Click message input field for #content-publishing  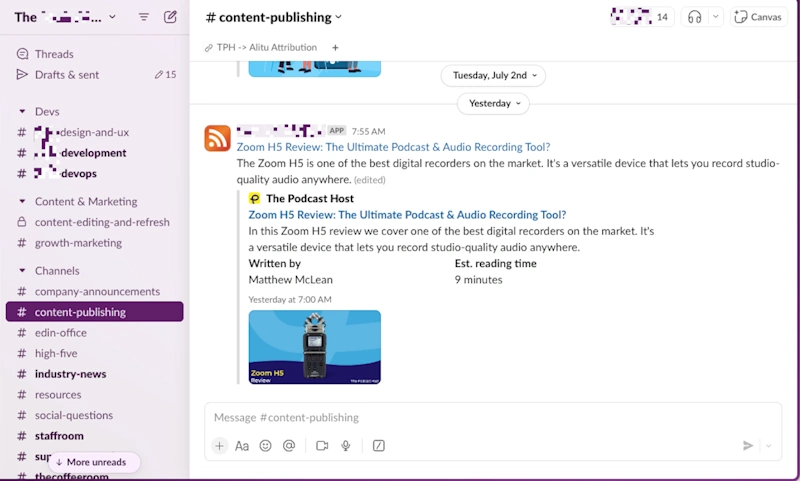point(493,418)
